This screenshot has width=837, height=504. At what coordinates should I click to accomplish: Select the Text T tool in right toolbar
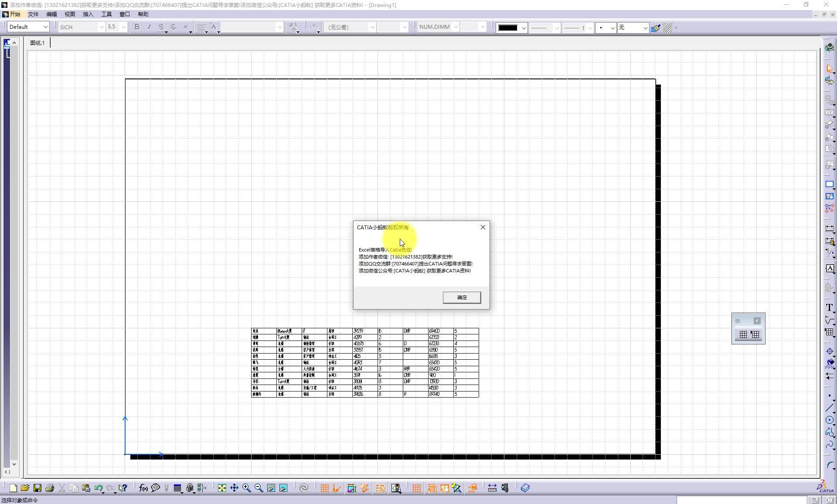[x=829, y=308]
